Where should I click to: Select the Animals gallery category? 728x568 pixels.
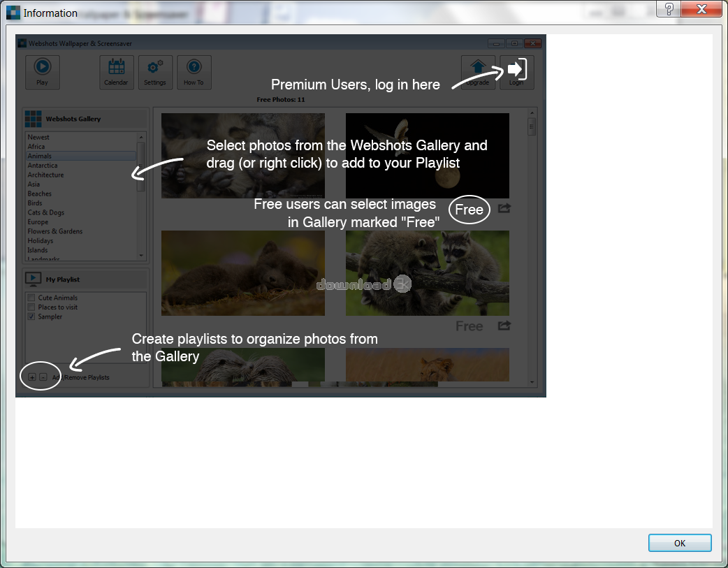[81, 156]
